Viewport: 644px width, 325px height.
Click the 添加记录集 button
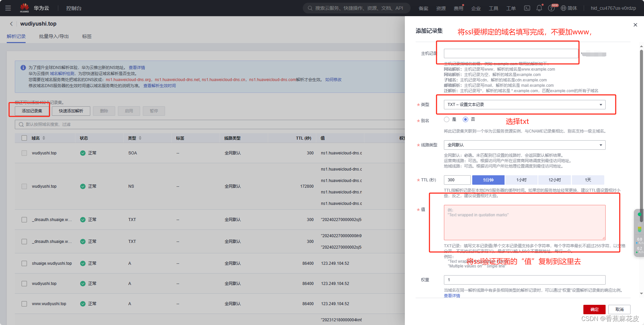point(32,111)
